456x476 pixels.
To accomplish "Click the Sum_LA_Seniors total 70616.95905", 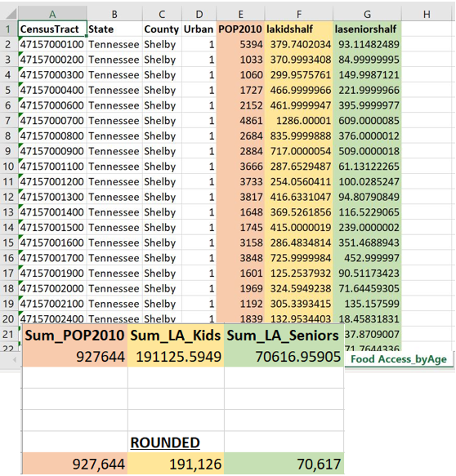I will [284, 357].
